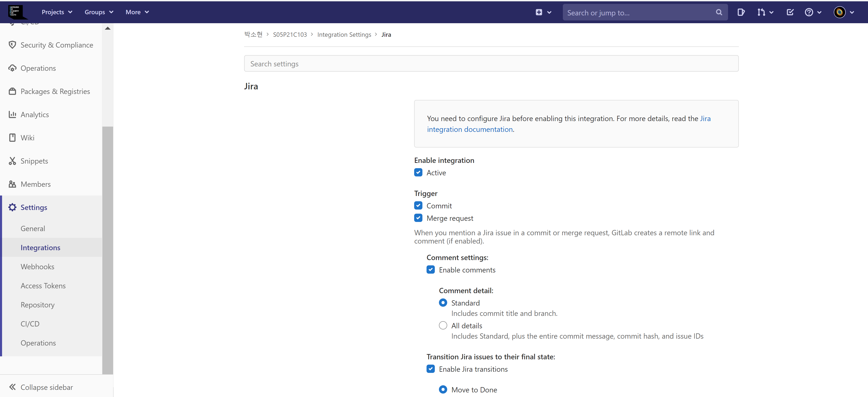Click Integration Settings breadcrumb link
This screenshot has width=868, height=397.
coord(344,34)
